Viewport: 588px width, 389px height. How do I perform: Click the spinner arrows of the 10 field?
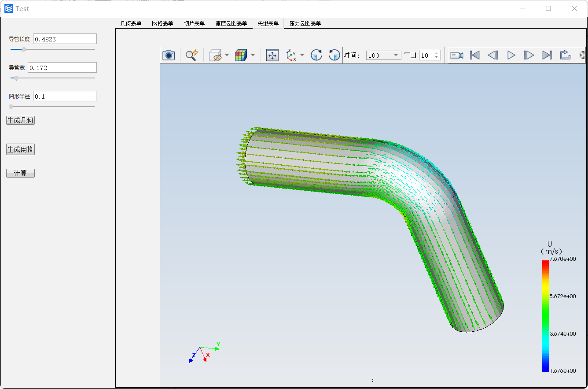(437, 55)
